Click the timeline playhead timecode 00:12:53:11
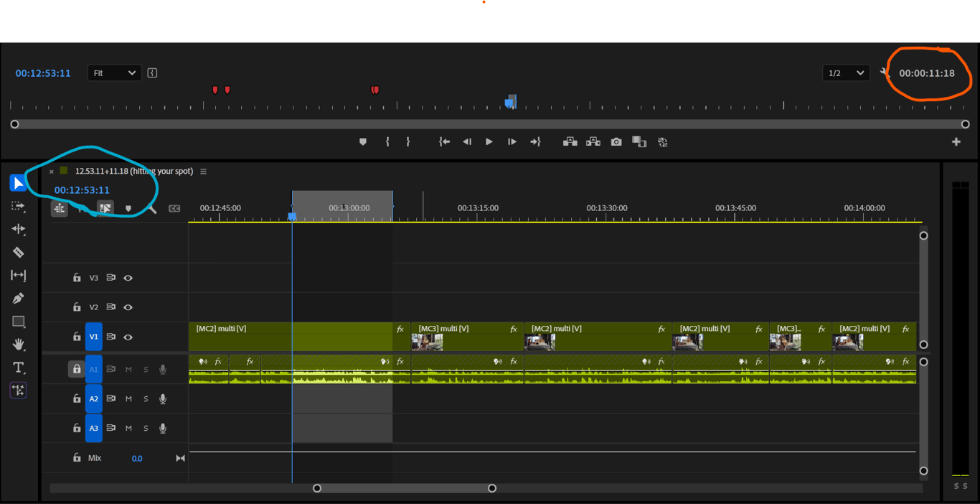980x504 pixels. tap(82, 190)
